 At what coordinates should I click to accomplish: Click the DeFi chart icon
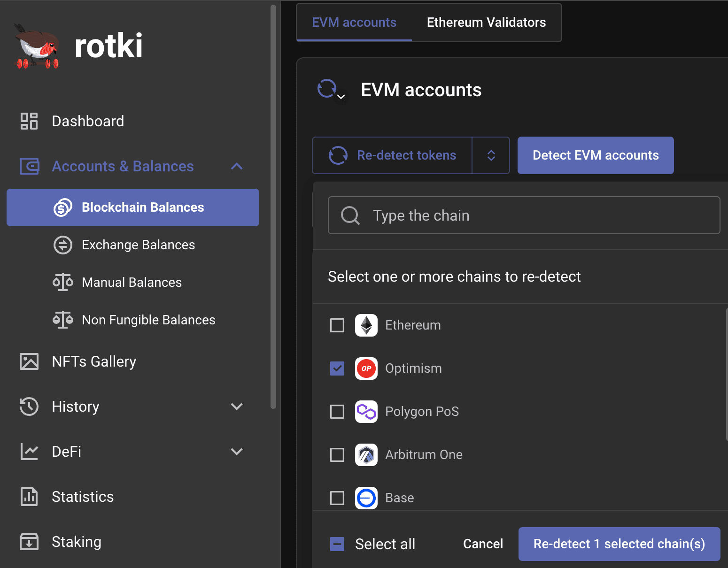[x=29, y=452]
